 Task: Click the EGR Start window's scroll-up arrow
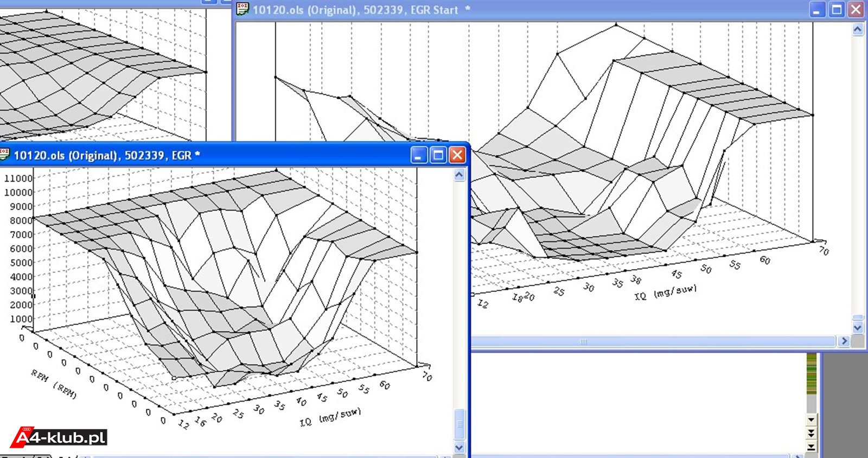[858, 29]
